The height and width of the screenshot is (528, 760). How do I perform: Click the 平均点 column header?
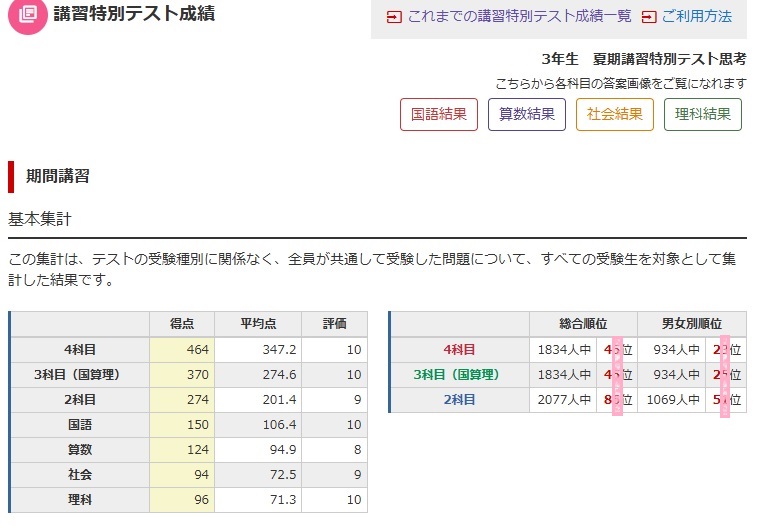[x=258, y=323]
